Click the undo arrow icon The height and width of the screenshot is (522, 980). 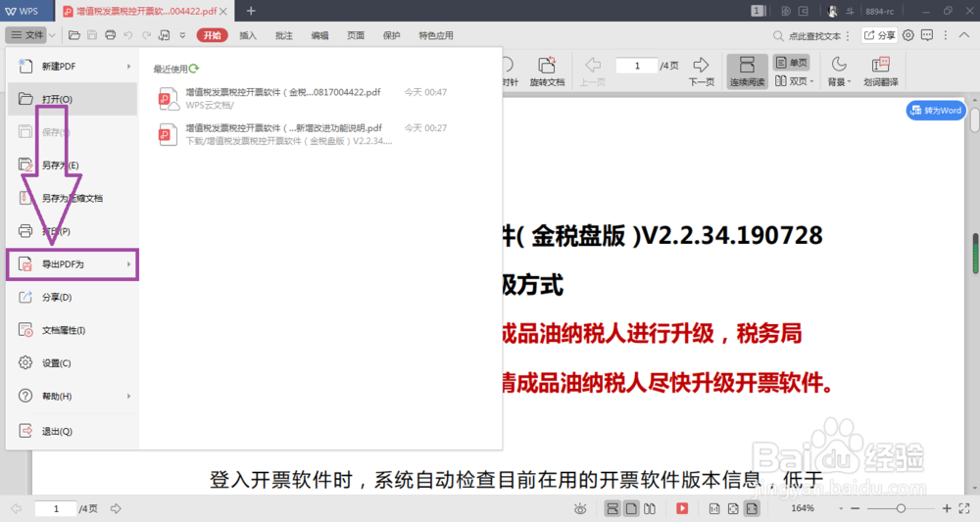pos(128,35)
